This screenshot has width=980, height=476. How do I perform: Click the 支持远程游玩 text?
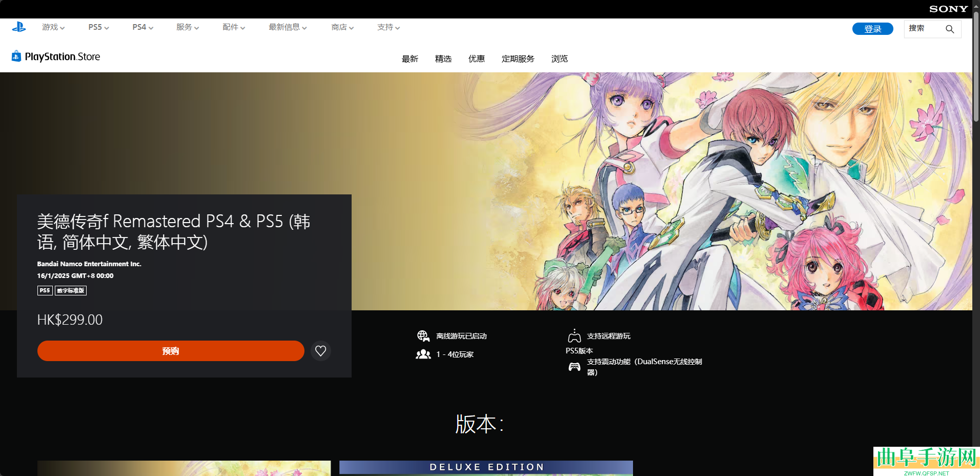click(608, 336)
